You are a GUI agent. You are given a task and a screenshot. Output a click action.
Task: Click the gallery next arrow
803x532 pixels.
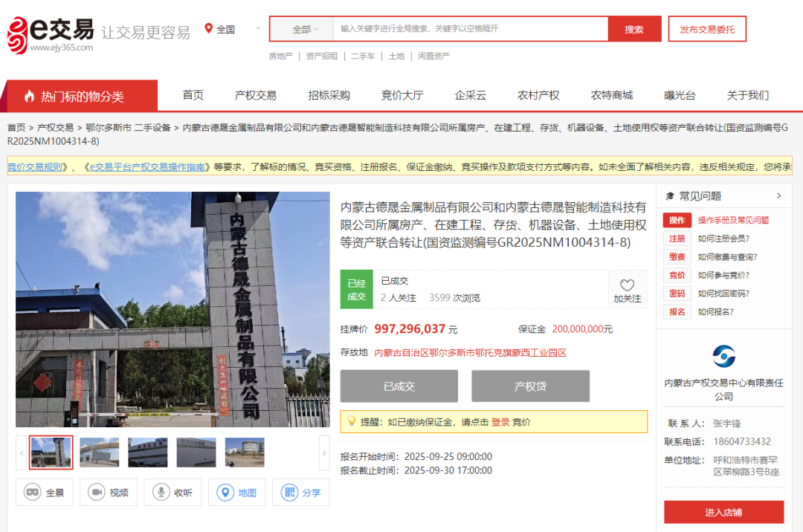[324, 452]
